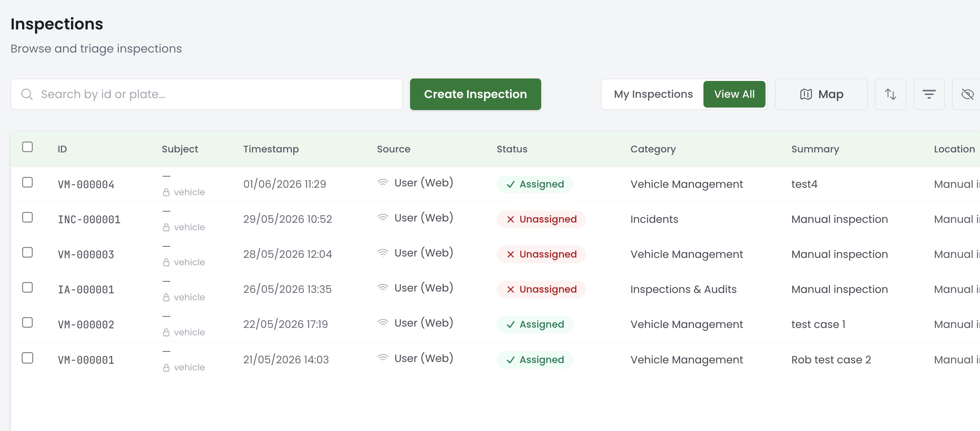Image resolution: width=980 pixels, height=431 pixels.
Task: Click wifi source icon in IA-000001 row
Action: coord(383,288)
